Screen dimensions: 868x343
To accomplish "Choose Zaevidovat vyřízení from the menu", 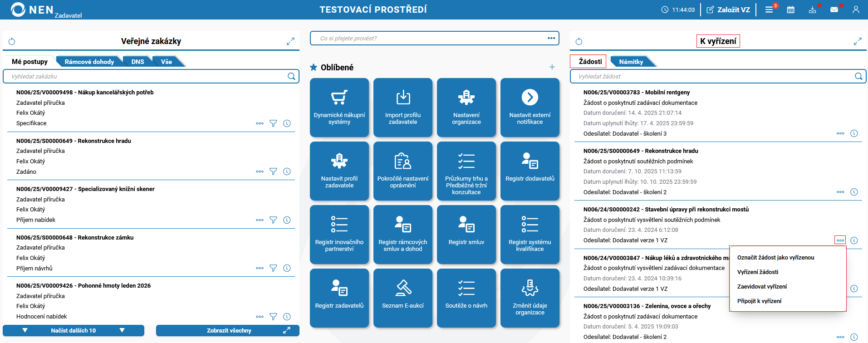I will pos(762,287).
